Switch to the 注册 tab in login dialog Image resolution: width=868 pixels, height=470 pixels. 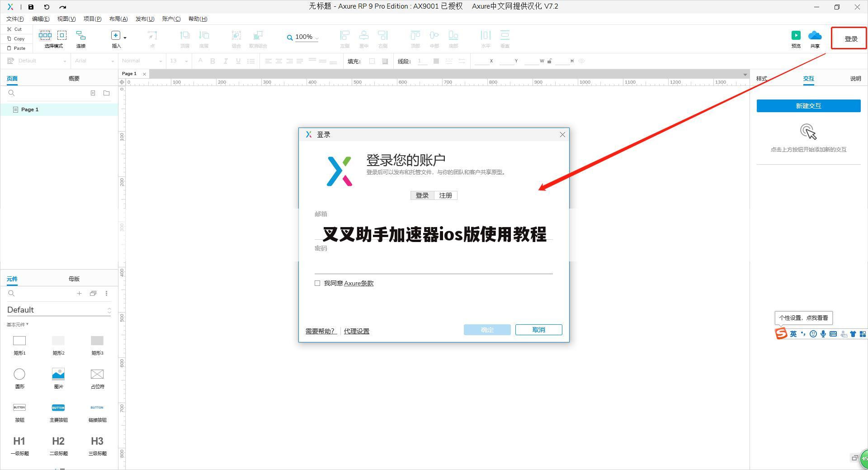pos(445,195)
